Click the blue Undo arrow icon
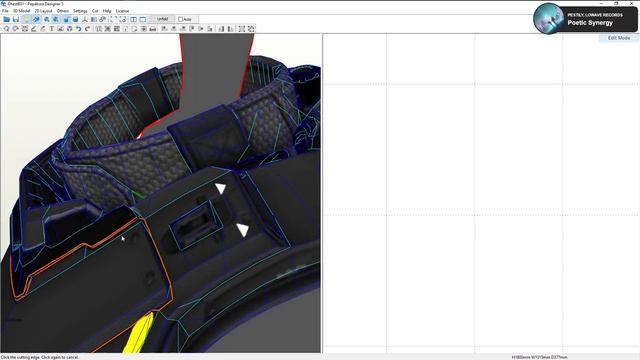Image resolution: width=640 pixels, height=360 pixels. tap(78, 29)
